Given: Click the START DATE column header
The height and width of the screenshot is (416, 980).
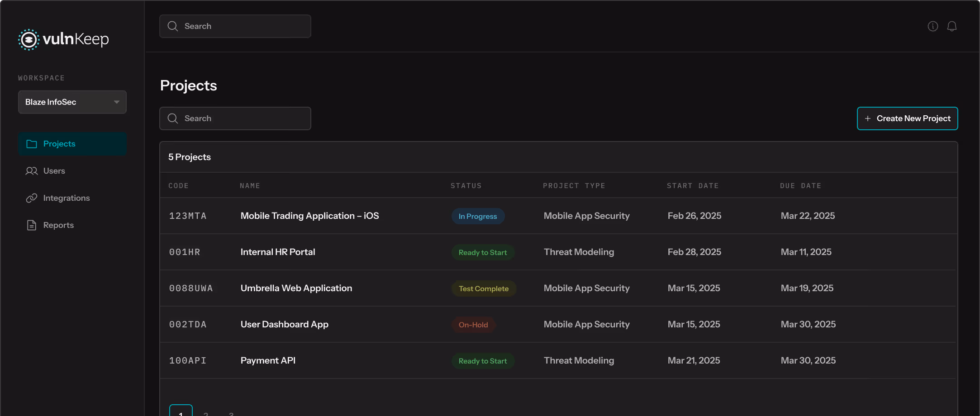Looking at the screenshot, I should [x=693, y=186].
